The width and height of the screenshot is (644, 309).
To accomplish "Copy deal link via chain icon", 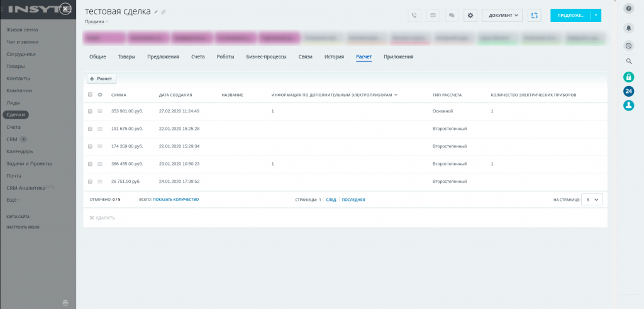I will point(164,12).
